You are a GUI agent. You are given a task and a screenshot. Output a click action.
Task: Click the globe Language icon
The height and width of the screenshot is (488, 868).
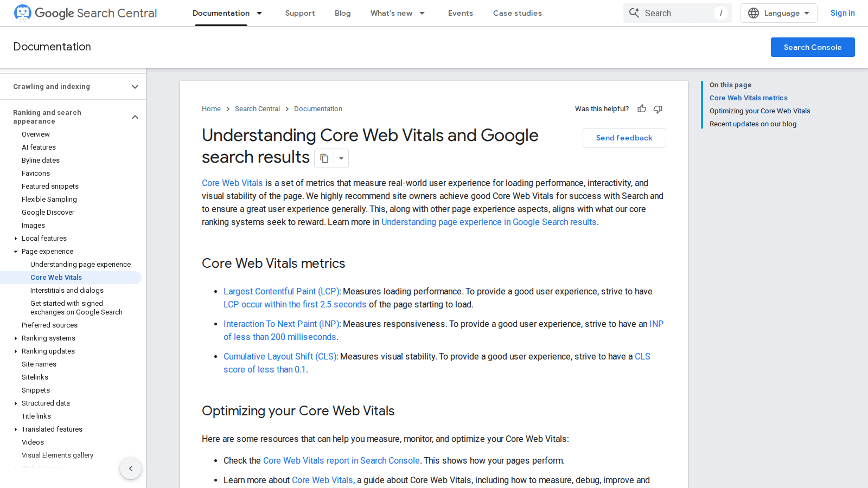click(x=754, y=13)
